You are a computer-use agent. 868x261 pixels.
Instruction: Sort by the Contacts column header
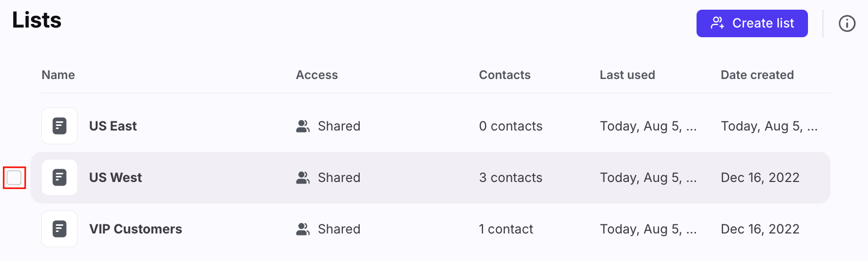click(505, 75)
